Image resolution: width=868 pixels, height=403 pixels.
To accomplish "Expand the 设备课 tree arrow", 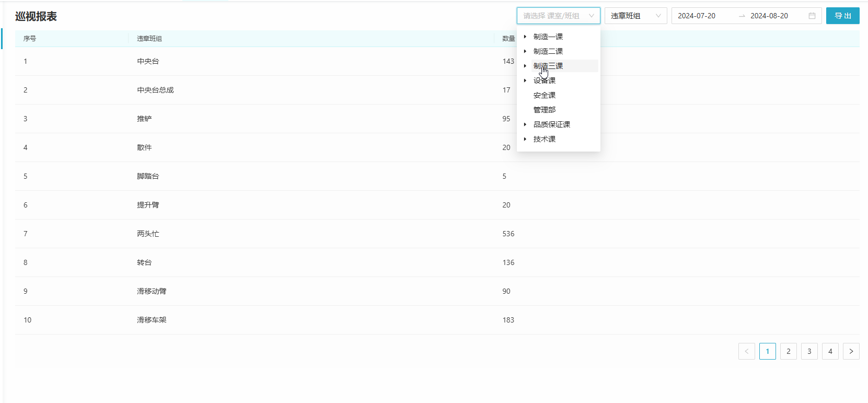I will coord(525,80).
